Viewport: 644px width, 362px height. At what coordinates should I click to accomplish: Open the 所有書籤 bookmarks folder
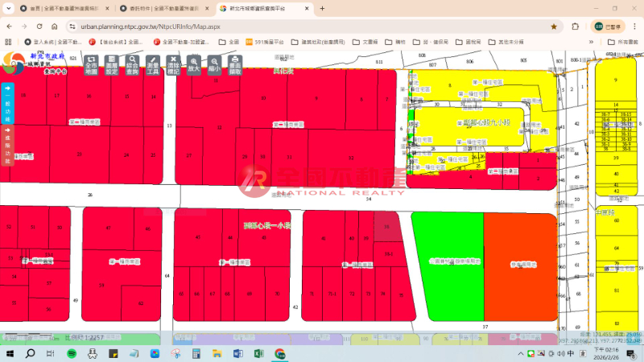point(622,41)
